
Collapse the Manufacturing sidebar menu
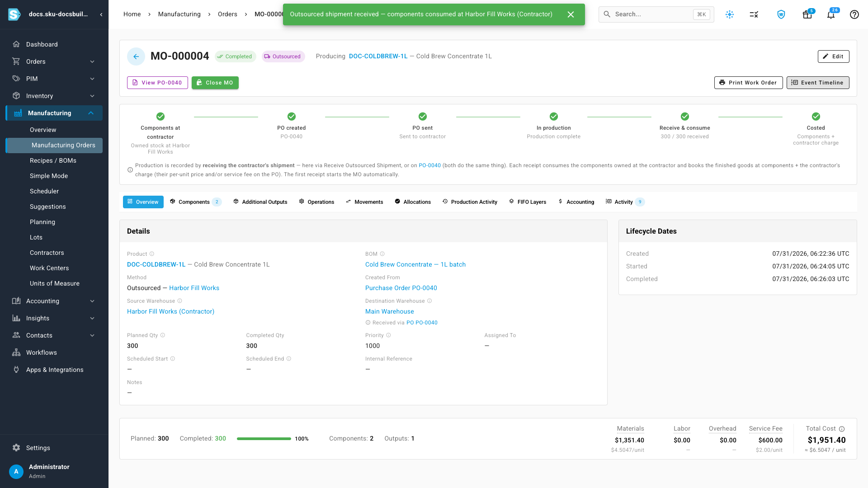pyautogui.click(x=54, y=113)
